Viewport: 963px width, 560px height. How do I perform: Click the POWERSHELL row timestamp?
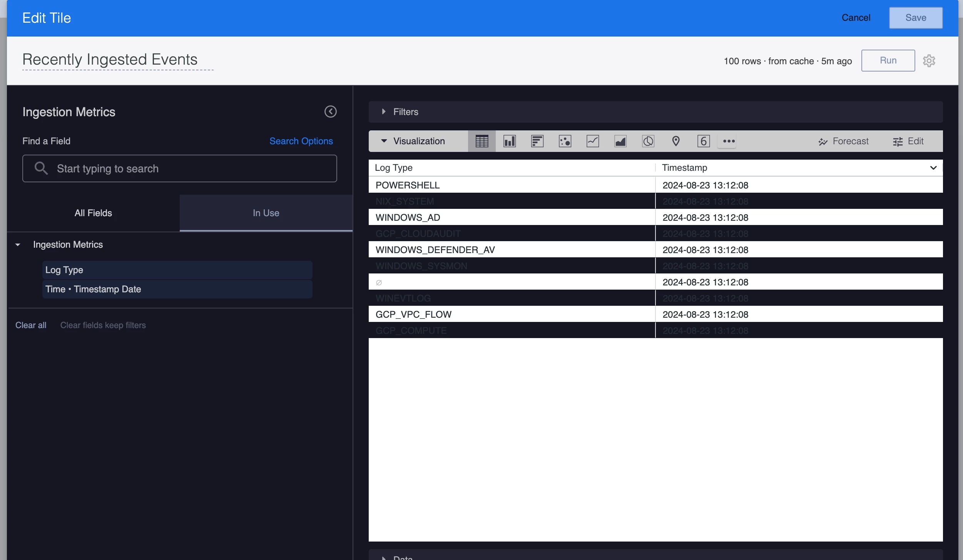[799, 185]
